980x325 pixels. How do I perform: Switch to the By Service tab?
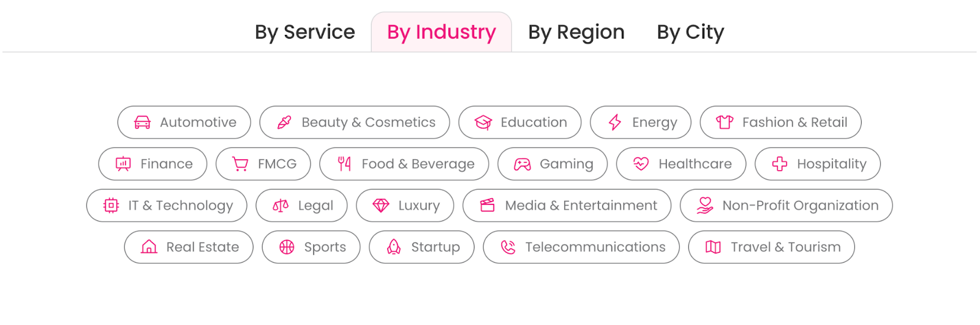pos(305,32)
